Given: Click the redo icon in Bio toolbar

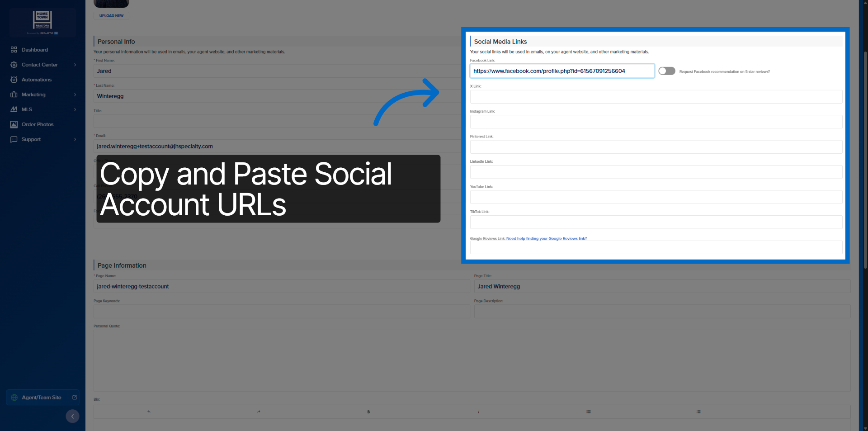Looking at the screenshot, I should tap(259, 412).
